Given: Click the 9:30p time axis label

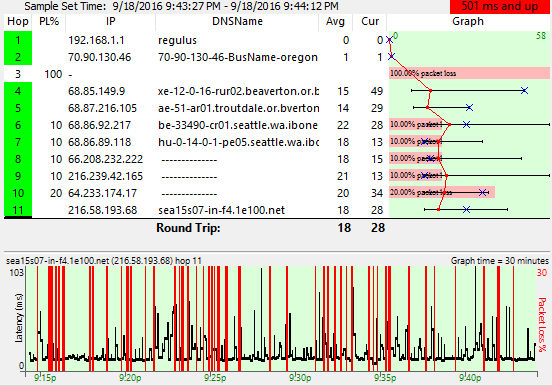Looking at the screenshot, I should pos(300,378).
